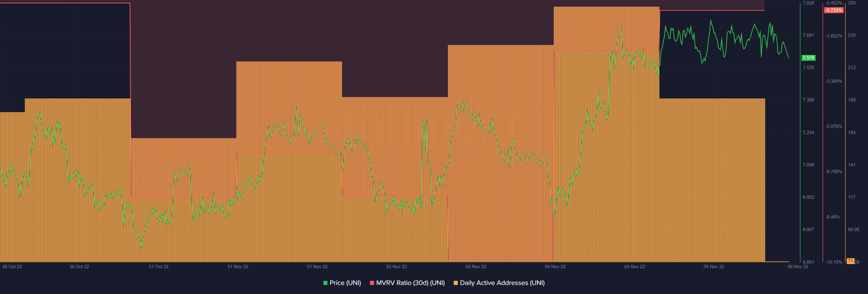Click the 259 addresses axis value

point(852,3)
